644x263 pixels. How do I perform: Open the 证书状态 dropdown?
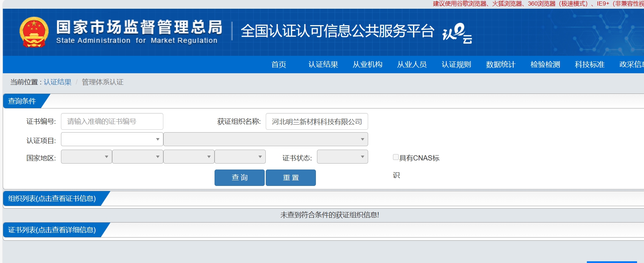click(342, 157)
